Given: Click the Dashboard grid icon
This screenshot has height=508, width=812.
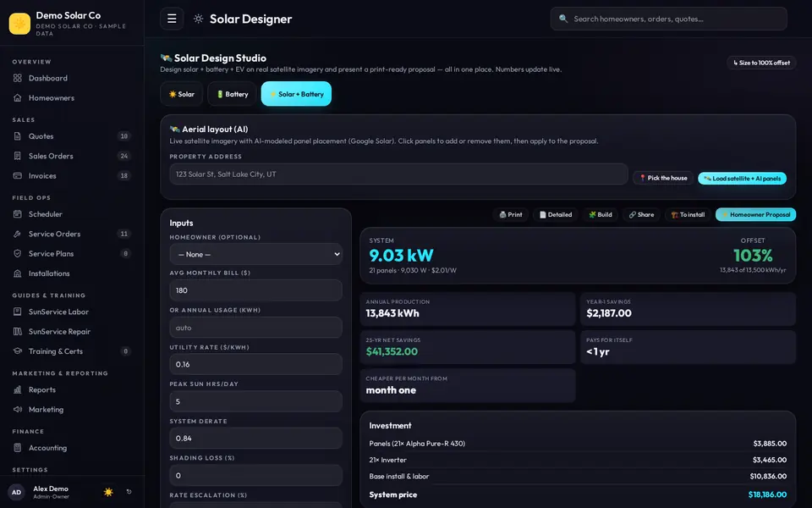Looking at the screenshot, I should tap(18, 78).
